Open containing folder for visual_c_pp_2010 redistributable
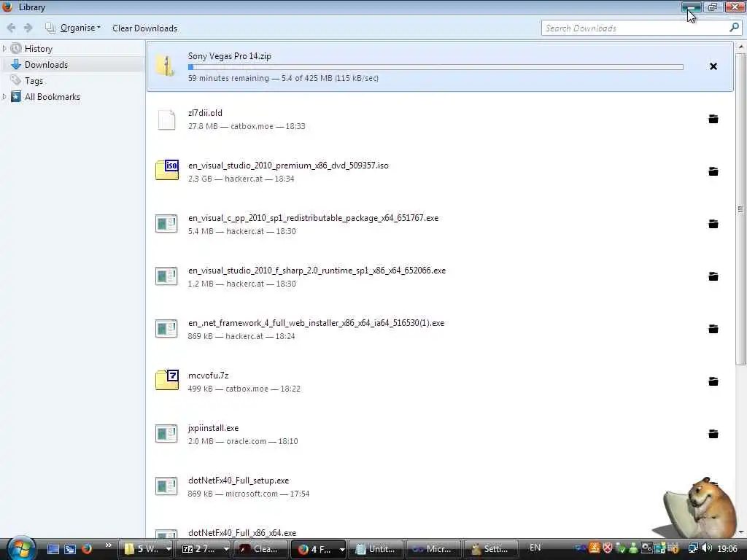747x560 pixels. click(x=713, y=224)
